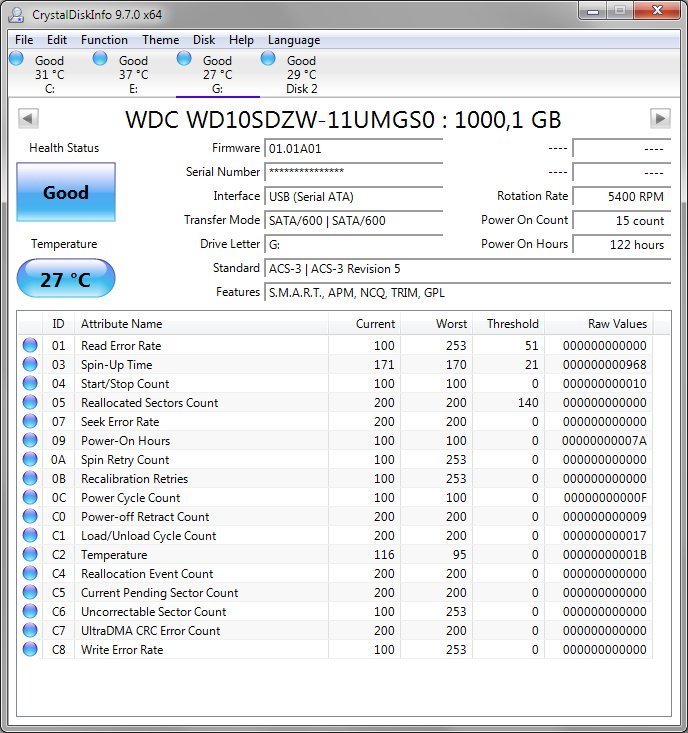
Task: Select the Load/Unload Cycle Count name
Action: 149,536
